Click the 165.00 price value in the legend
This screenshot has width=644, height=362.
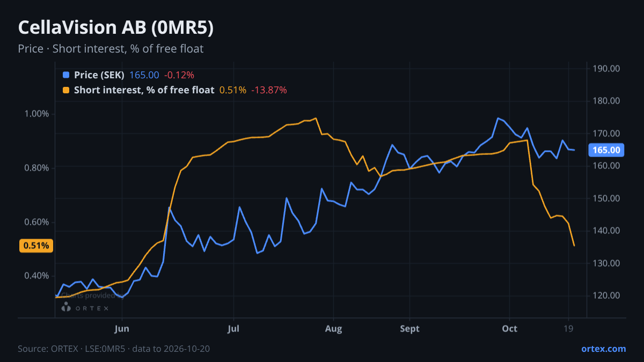144,75
